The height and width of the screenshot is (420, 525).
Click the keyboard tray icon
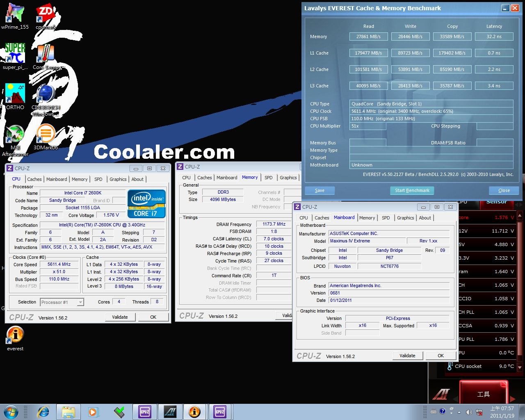click(434, 412)
